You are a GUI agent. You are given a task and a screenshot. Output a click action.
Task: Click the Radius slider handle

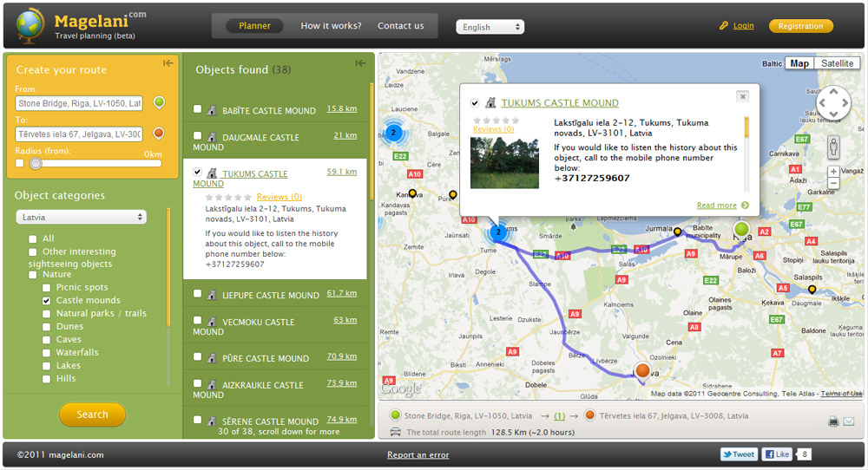coord(36,163)
